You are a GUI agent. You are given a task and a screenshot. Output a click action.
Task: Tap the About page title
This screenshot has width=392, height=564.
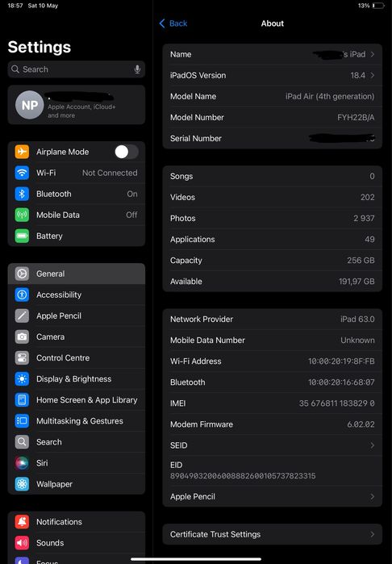click(x=273, y=23)
